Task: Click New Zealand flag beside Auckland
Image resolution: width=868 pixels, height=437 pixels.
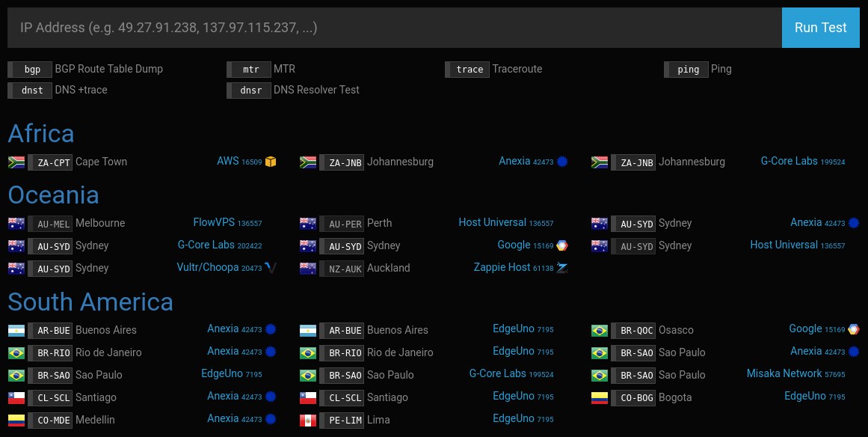Action: click(x=308, y=269)
